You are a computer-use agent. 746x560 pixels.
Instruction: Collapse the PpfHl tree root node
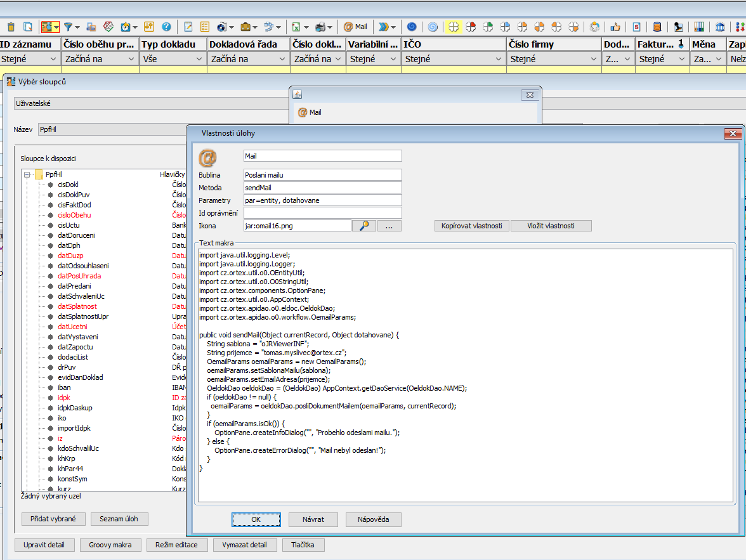coord(27,174)
